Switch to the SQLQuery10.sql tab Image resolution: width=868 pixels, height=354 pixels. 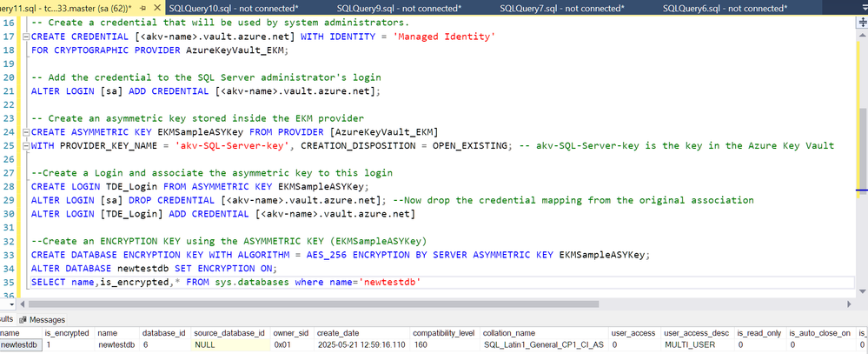pos(234,9)
